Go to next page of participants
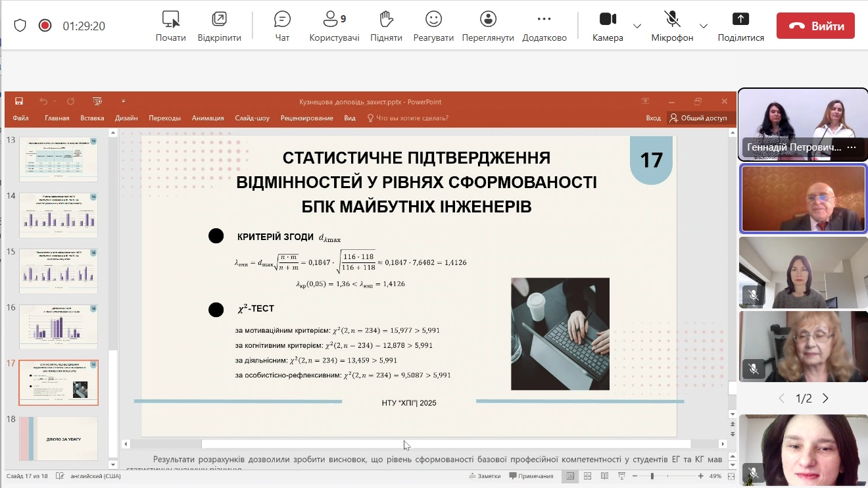This screenshot has height=488, width=868. click(x=825, y=399)
